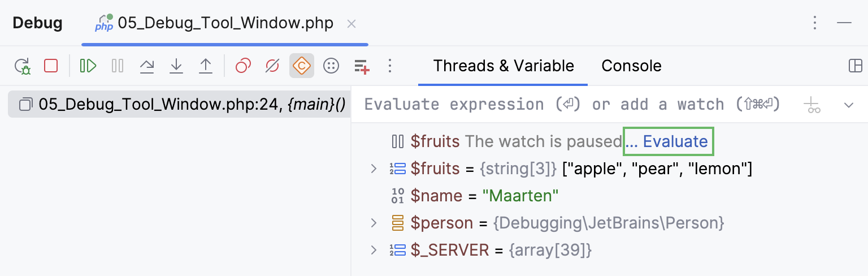Switch to the Console tab
Image resolution: width=868 pixels, height=276 pixels.
coord(631,66)
